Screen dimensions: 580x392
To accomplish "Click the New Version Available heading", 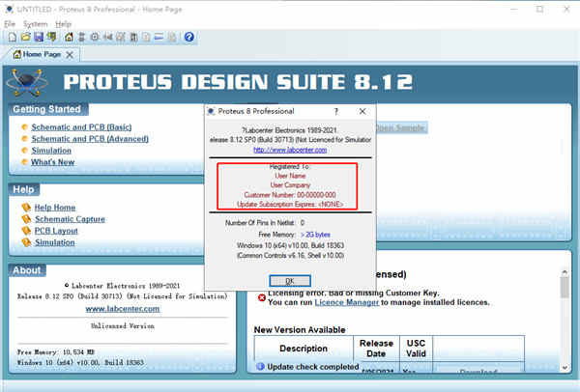I will (x=300, y=329).
